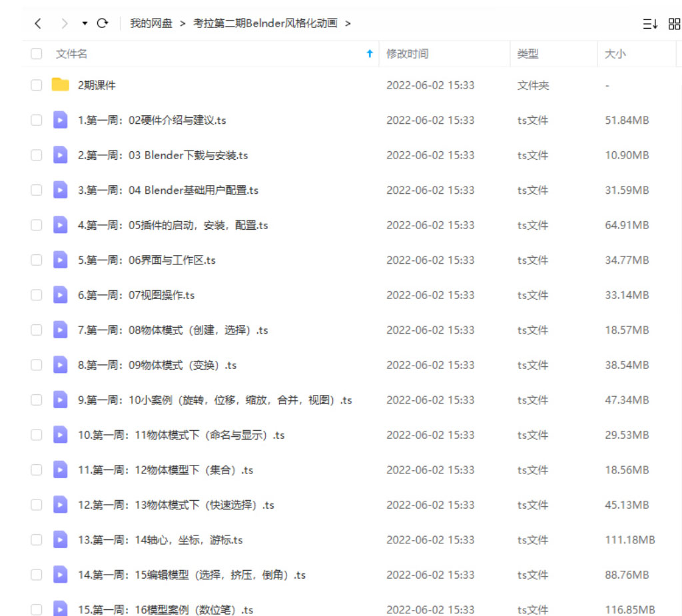
Task: Check the box for 2期课件 folder
Action: 37,85
